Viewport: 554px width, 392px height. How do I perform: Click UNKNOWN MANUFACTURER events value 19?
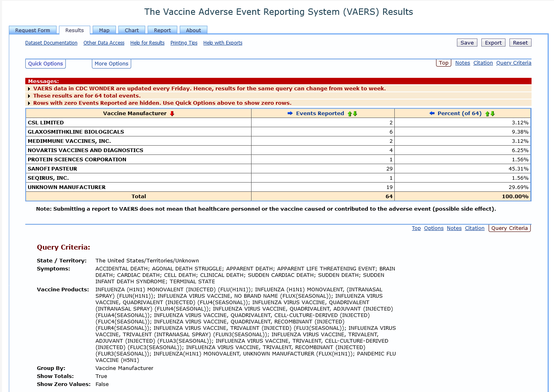click(x=390, y=187)
